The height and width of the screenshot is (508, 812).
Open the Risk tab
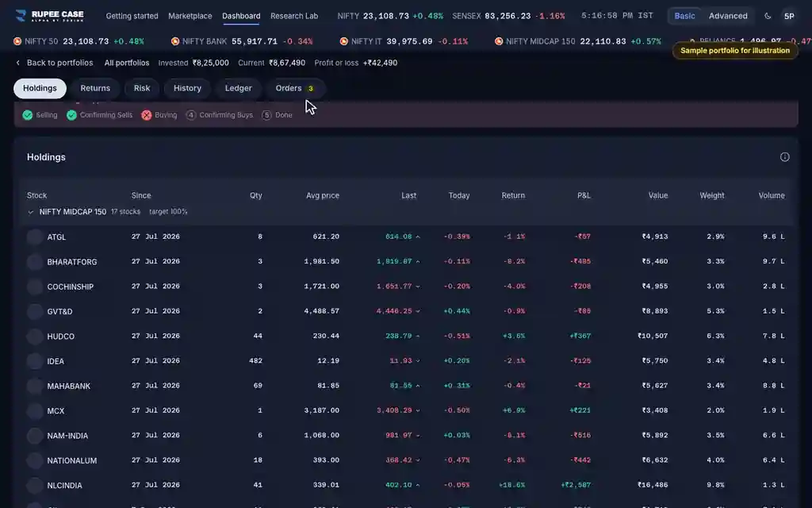142,88
